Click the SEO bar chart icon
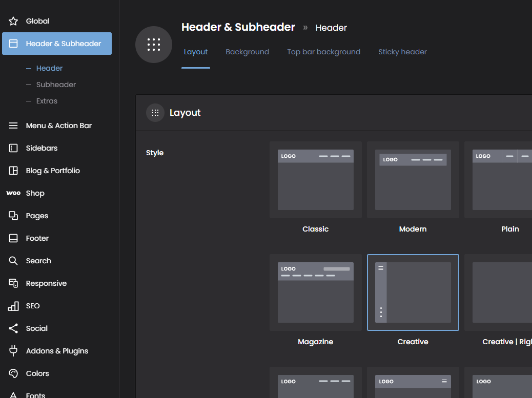 point(13,306)
